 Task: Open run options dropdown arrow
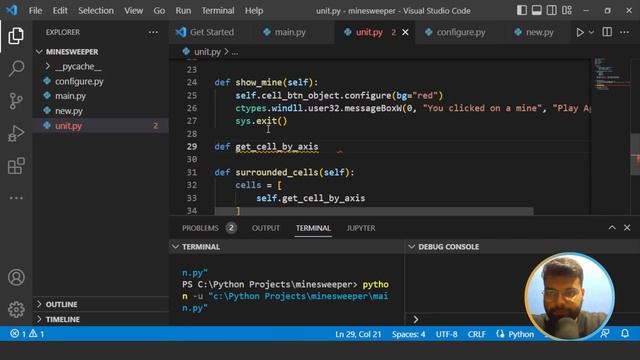pos(591,32)
